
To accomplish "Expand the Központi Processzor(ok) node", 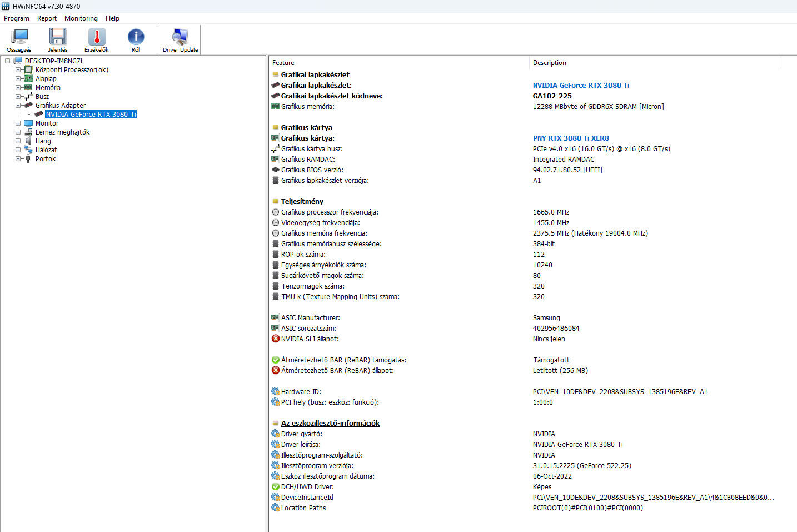I will coord(18,70).
